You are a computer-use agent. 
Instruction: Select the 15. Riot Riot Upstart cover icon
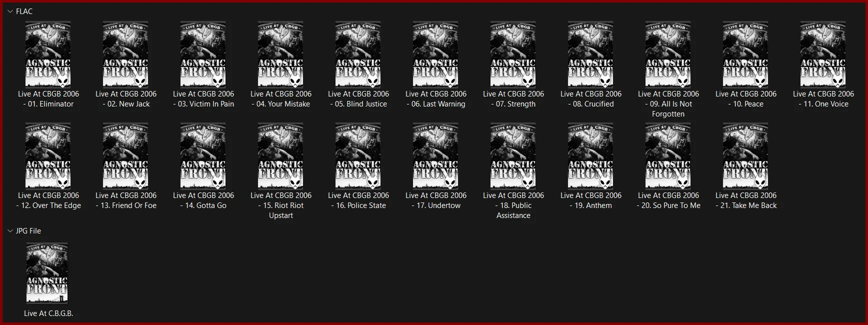click(280, 156)
